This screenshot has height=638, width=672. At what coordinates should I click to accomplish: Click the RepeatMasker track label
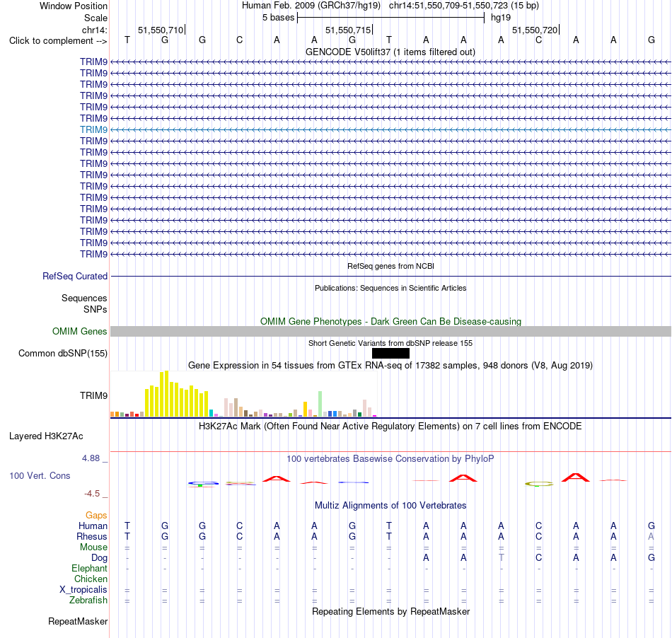[78, 621]
